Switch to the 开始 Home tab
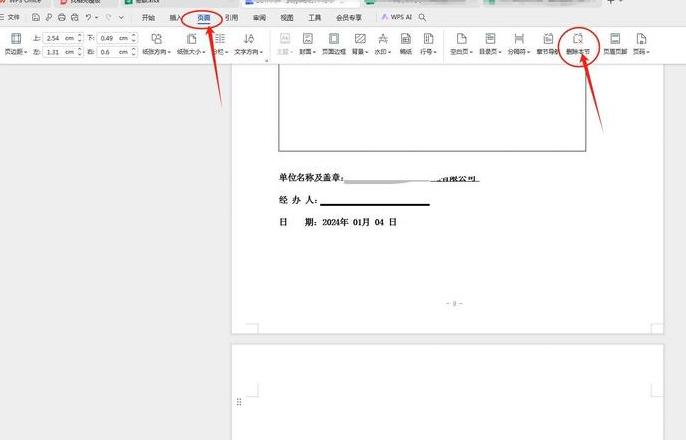 pos(148,18)
